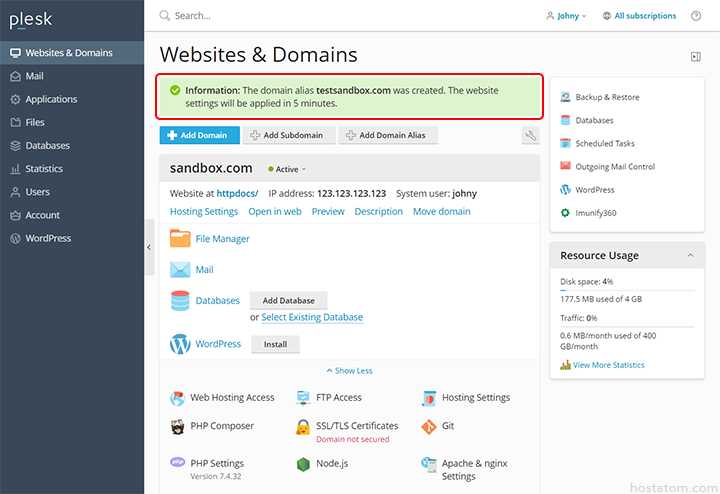The image size is (720, 494).
Task: Open the Johny user dropdown
Action: click(566, 16)
